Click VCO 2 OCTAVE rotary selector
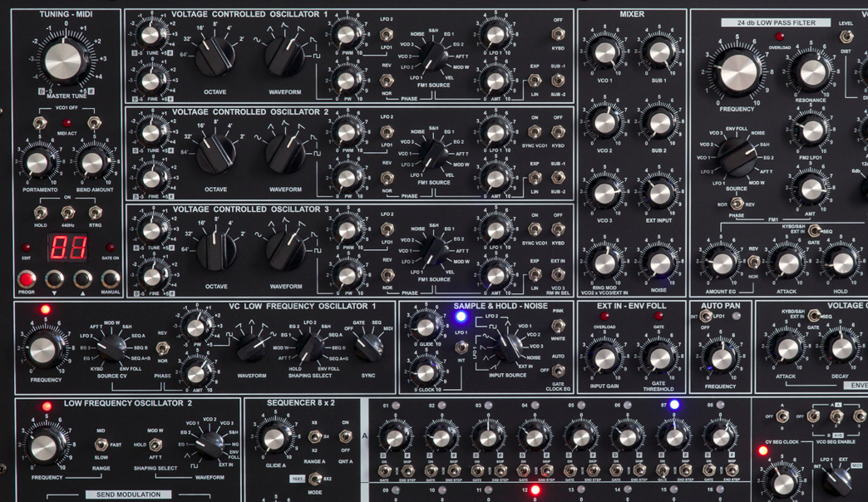This screenshot has width=868, height=502. pyautogui.click(x=215, y=154)
